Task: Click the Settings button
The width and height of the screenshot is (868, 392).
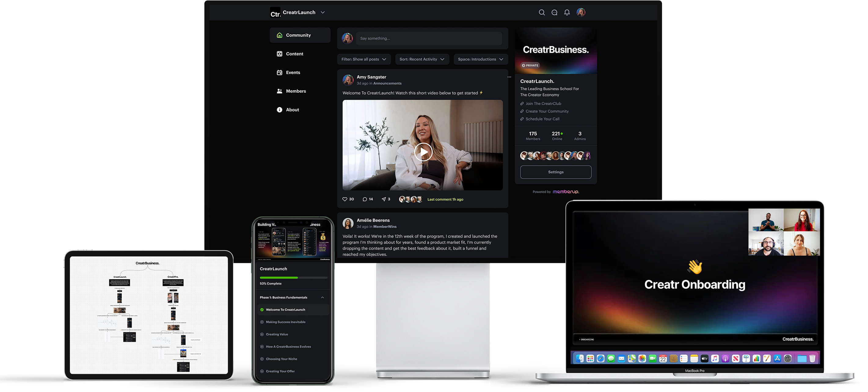Action: click(556, 172)
